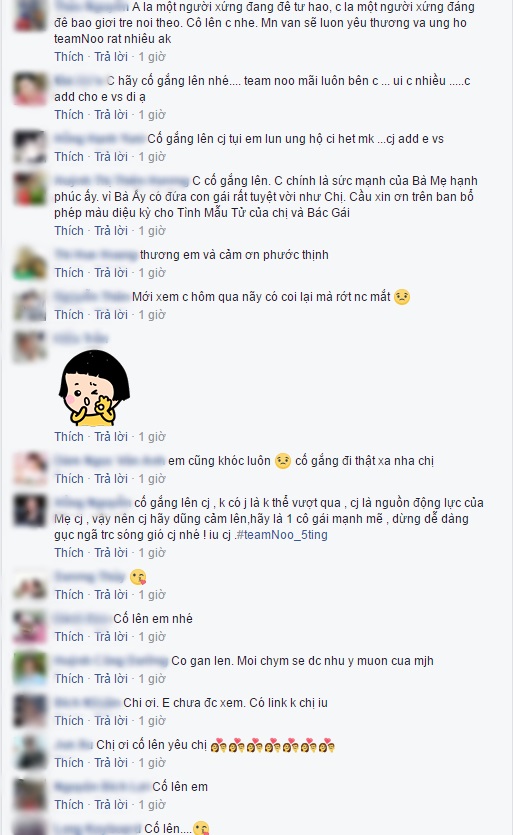Click the girl OK-sign sticker
The width and height of the screenshot is (513, 835).
(x=94, y=387)
